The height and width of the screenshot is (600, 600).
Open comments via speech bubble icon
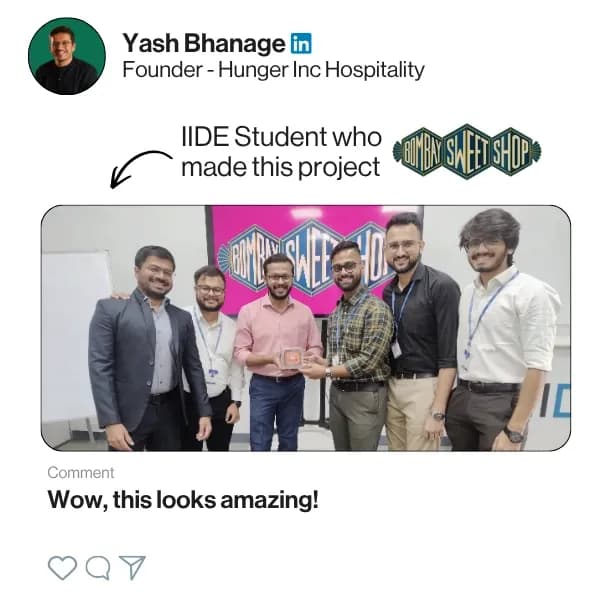98,568
